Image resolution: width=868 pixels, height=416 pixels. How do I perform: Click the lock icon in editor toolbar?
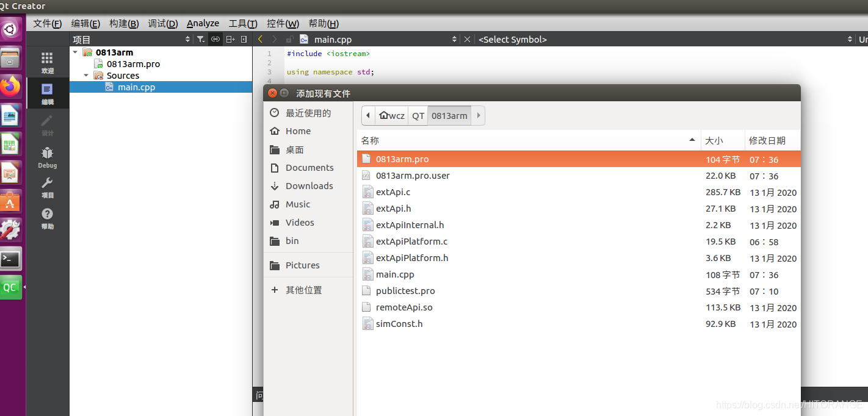click(289, 39)
